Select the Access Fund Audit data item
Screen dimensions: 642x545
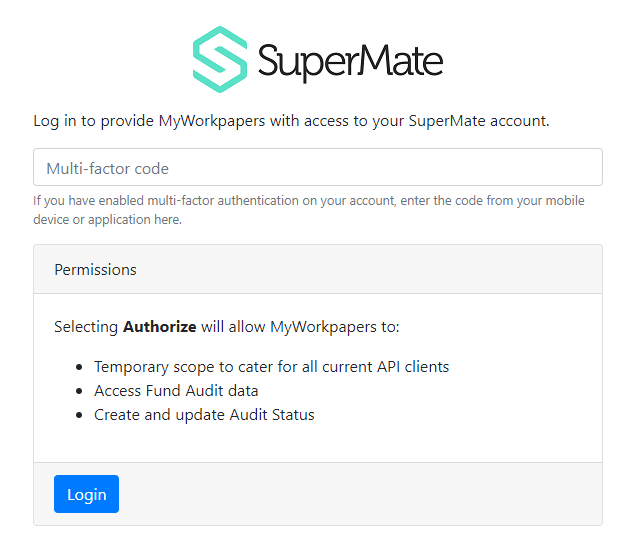click(176, 391)
